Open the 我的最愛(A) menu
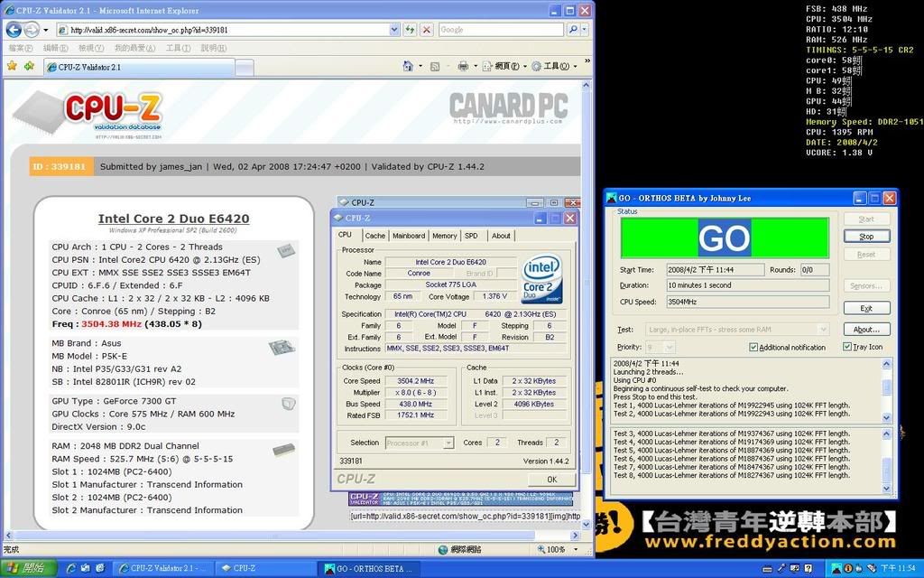The height and width of the screenshot is (578, 924). click(x=135, y=48)
